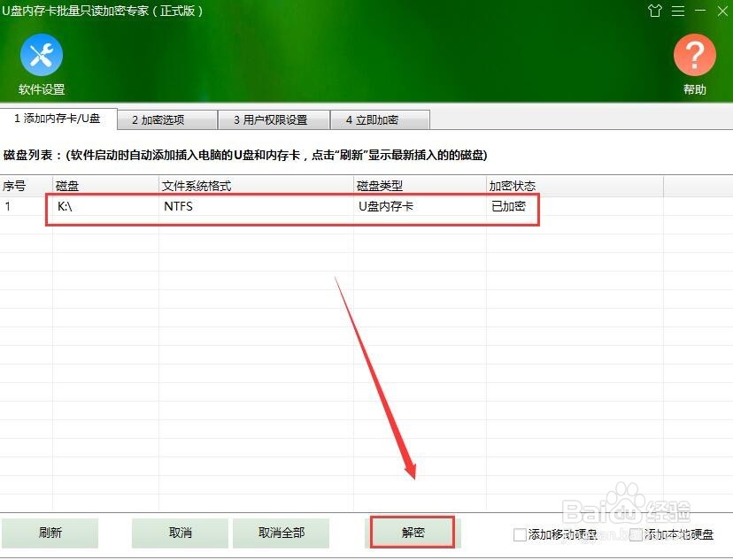The height and width of the screenshot is (560, 733).
Task: Open the title bar hamburger menu
Action: point(678,12)
